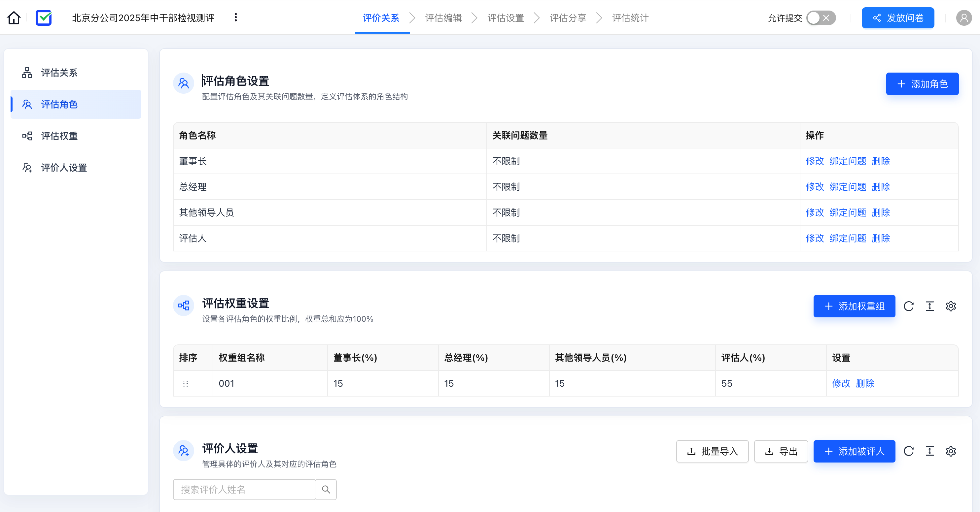
Task: Click the search magnifier button
Action: [326, 490]
